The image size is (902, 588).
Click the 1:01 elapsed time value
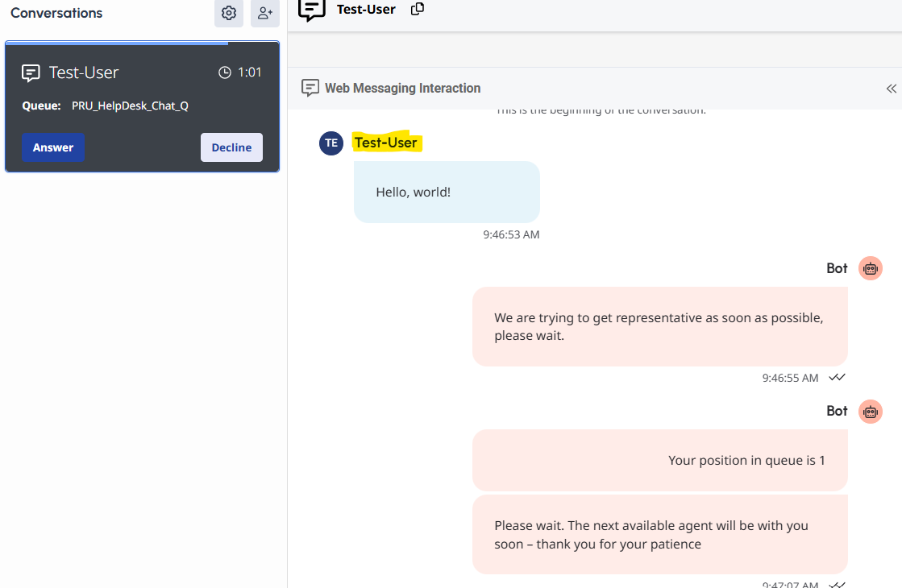tap(250, 72)
